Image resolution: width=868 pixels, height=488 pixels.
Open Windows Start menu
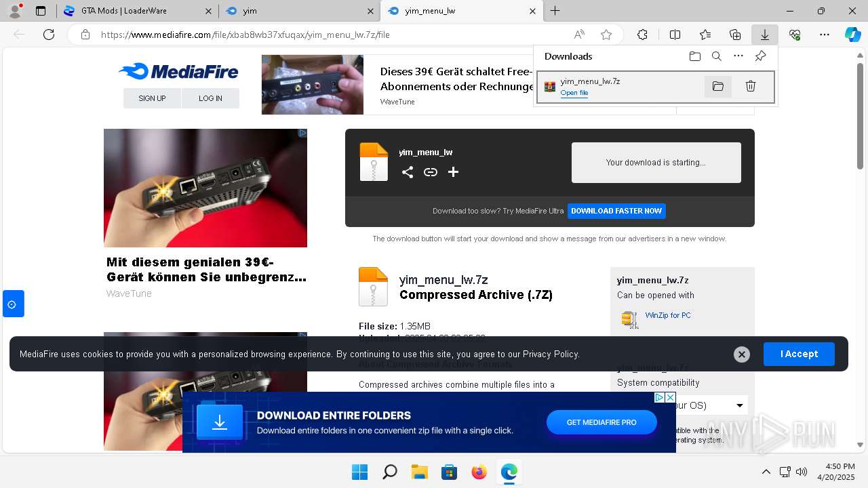tap(359, 472)
